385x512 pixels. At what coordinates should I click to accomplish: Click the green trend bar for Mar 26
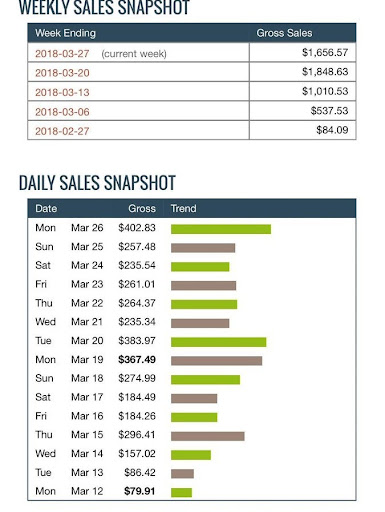pos(221,229)
